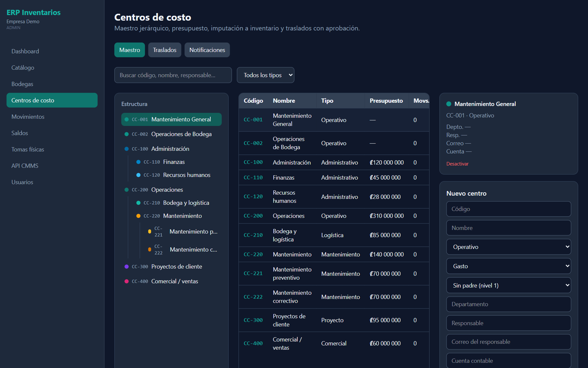The width and height of the screenshot is (588, 368).
Task: Click the purple dot of Proyectos de cliente
Action: point(126,267)
